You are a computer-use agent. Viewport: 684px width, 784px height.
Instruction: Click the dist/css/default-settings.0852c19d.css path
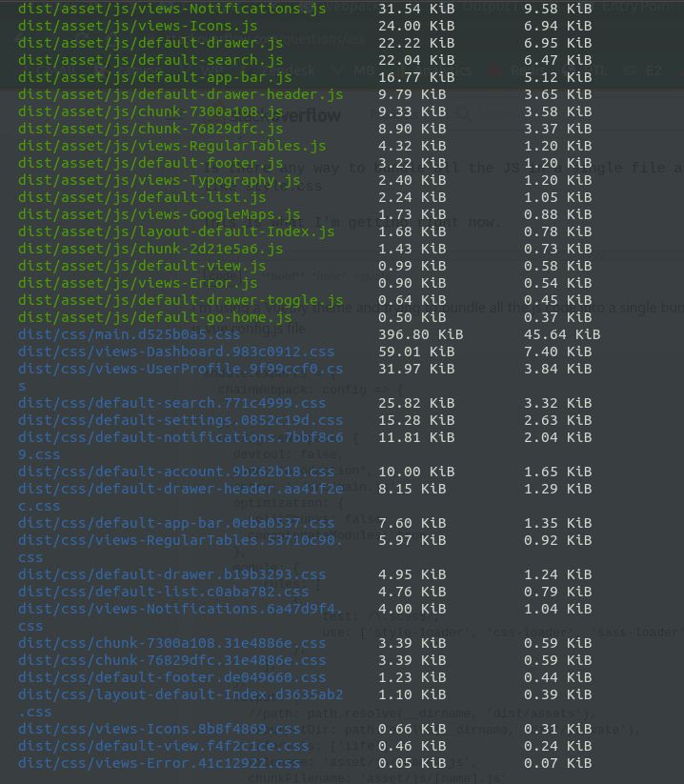(180, 420)
